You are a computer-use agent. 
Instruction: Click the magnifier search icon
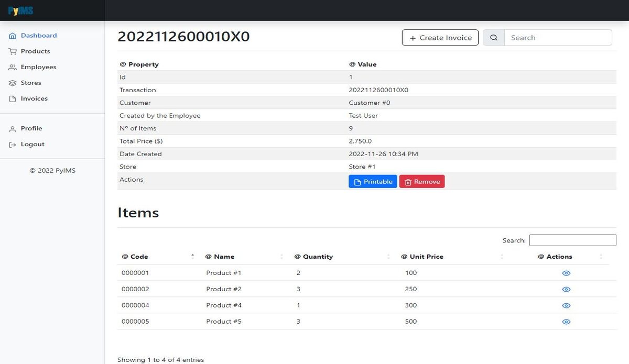click(493, 38)
